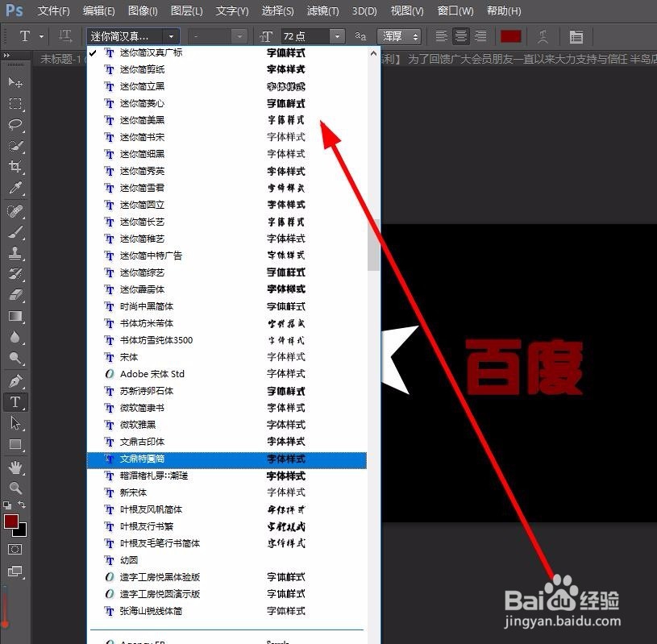
Task: Choose the 文鼎特圆简 font
Action: (227, 459)
